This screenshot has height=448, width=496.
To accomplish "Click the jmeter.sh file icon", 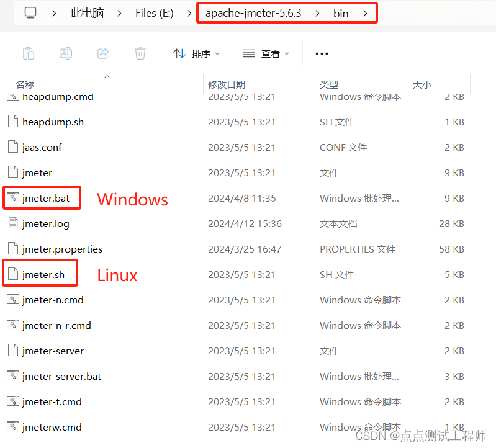I will click(x=13, y=274).
